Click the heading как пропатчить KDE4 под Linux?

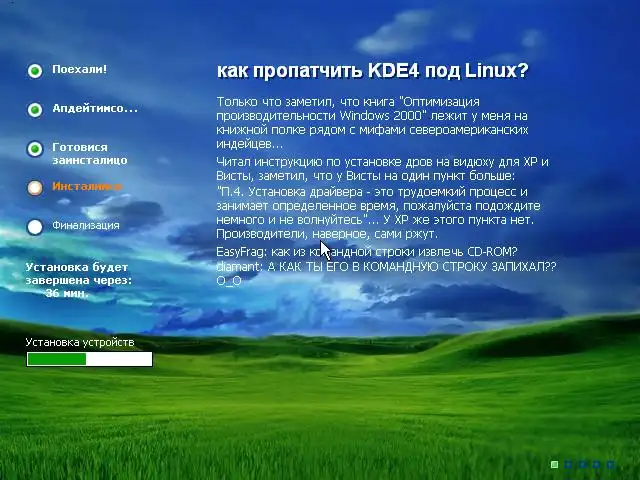tap(373, 71)
